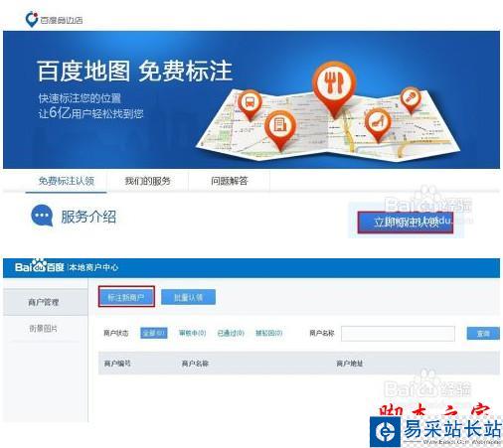Click the chat bubble service icon
This screenshot has height=448, width=503.
[42, 216]
